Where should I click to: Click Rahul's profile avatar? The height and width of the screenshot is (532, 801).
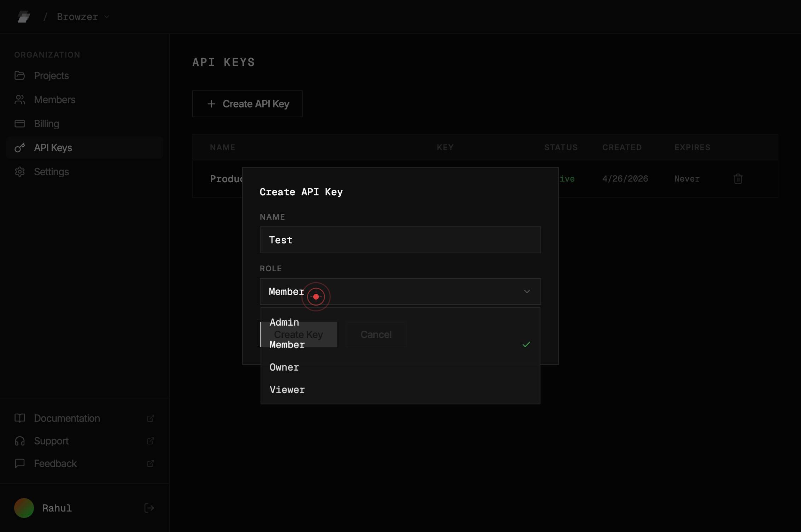pos(24,508)
